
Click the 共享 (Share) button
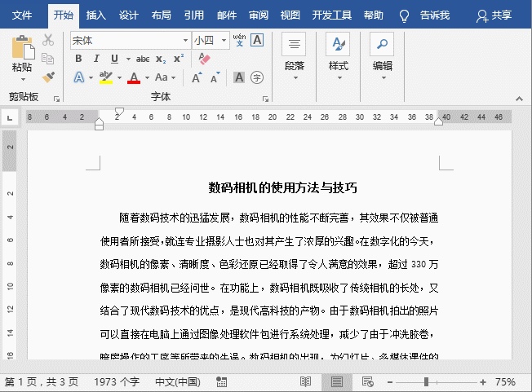point(495,15)
